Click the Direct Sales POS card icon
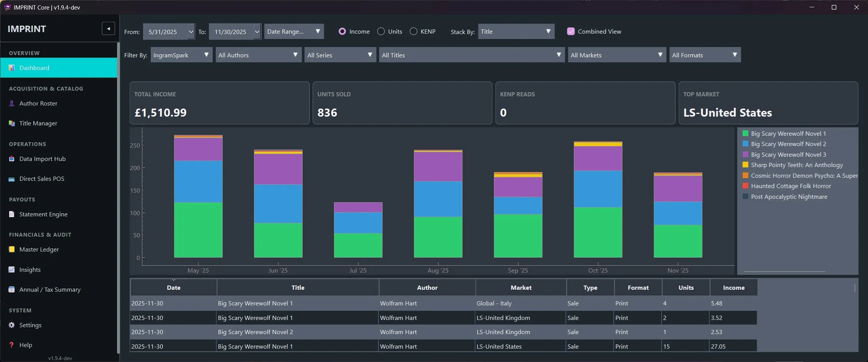868x362 pixels. [x=12, y=179]
